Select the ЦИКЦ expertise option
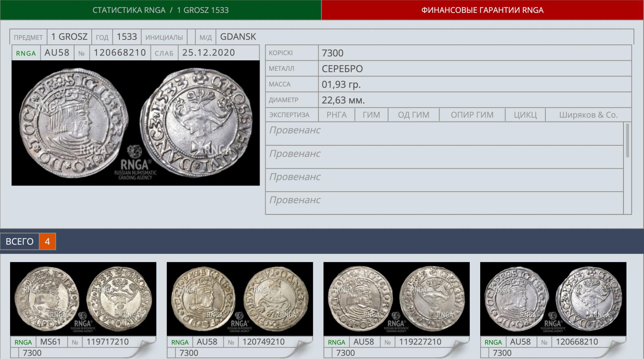Screen dimensions: 644x359 coord(525,115)
